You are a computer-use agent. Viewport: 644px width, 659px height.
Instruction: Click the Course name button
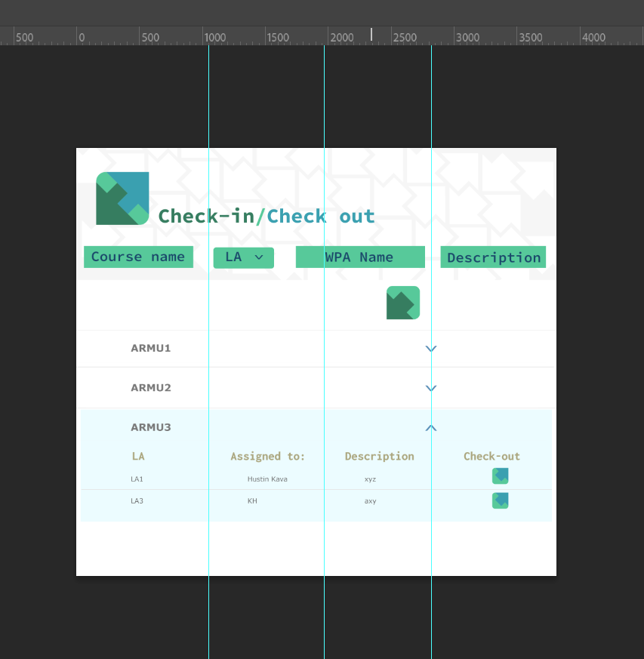(x=138, y=257)
